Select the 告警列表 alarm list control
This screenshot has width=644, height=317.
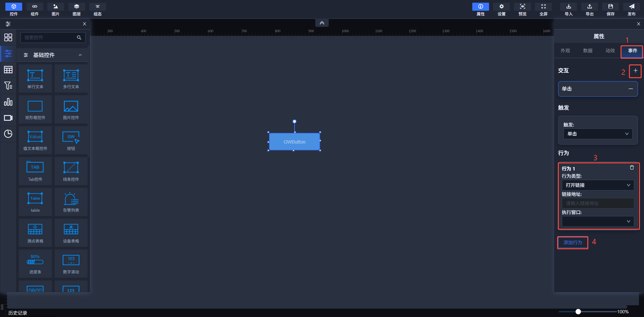pos(71,202)
